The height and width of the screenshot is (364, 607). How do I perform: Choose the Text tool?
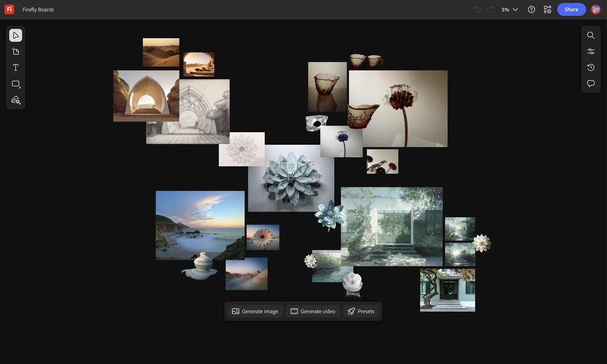point(15,68)
